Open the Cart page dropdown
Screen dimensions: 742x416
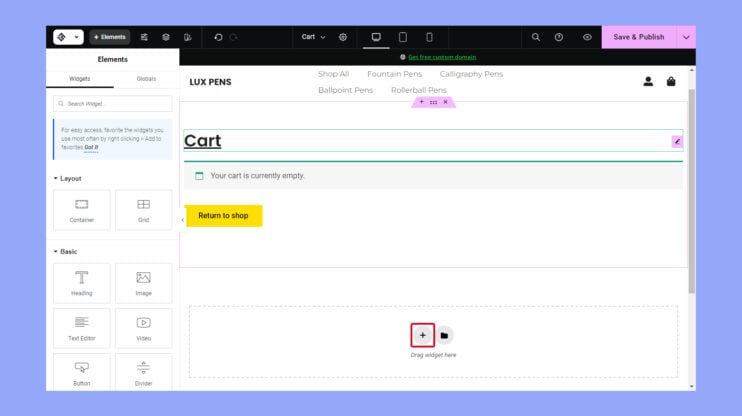tap(313, 37)
